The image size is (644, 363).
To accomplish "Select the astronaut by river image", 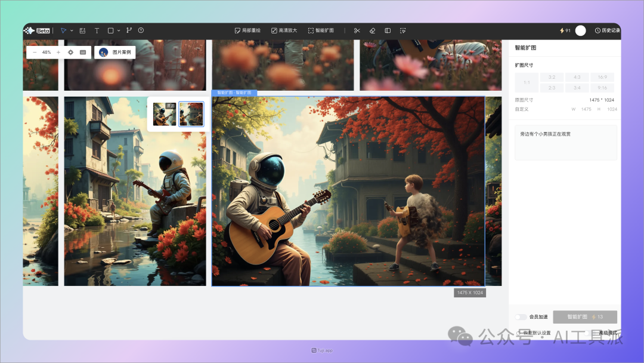I will coord(135,191).
